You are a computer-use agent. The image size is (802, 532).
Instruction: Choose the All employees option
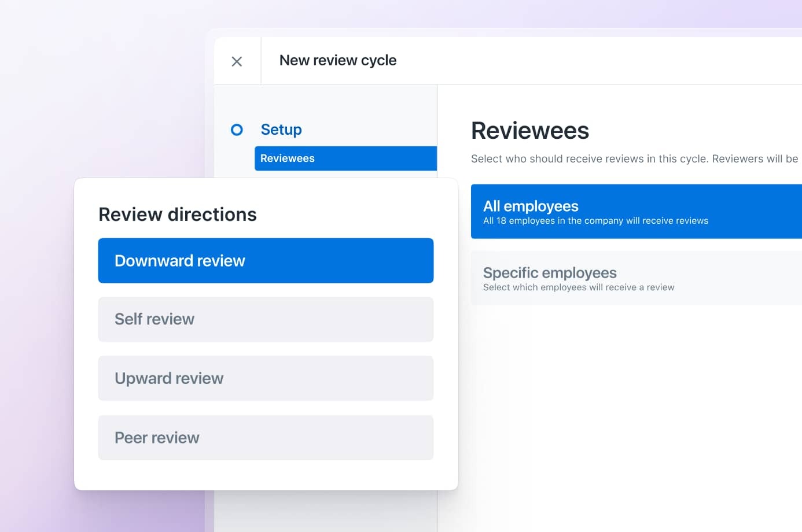coord(637,212)
